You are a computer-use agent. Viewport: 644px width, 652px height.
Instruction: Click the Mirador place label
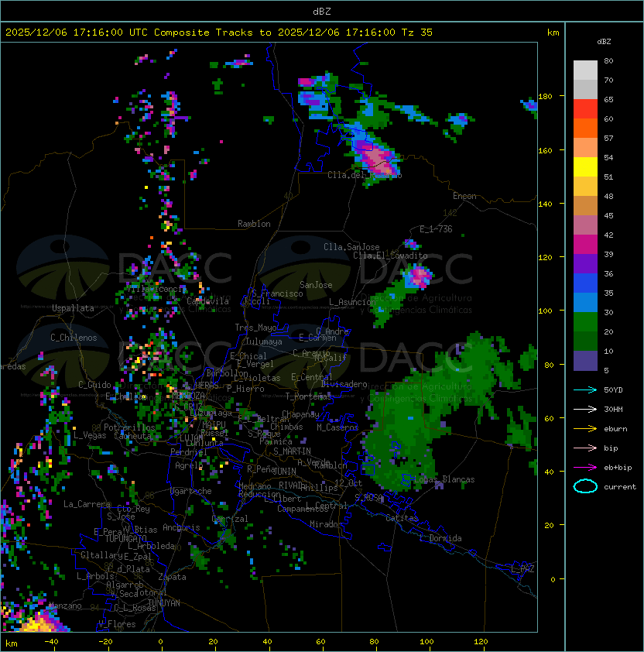pyautogui.click(x=326, y=524)
